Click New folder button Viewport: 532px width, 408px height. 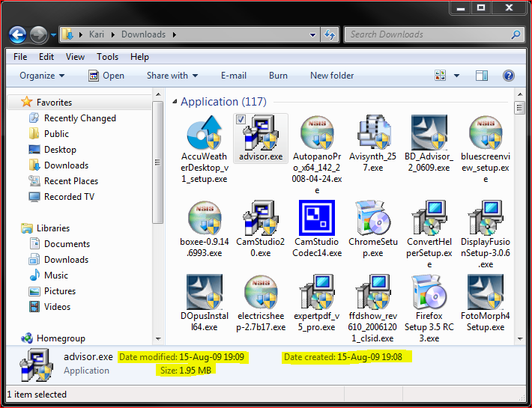tap(332, 76)
